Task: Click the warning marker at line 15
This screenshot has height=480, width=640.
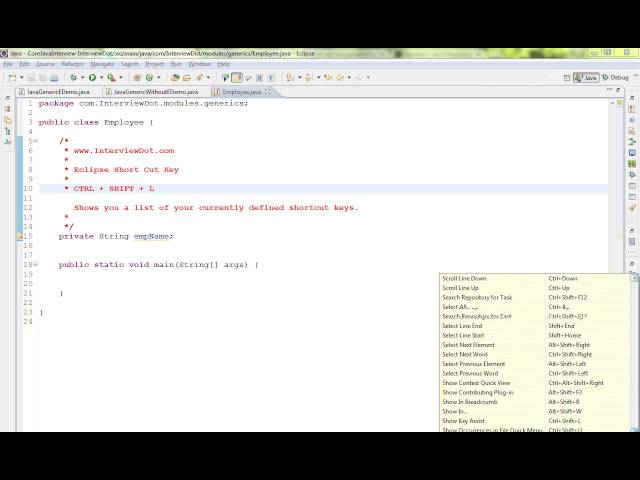Action: pos(20,236)
